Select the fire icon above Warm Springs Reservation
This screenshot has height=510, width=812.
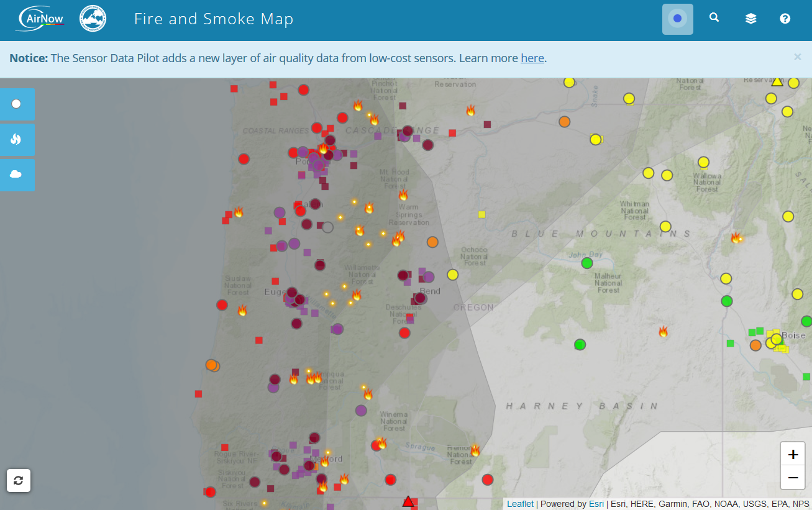[403, 195]
